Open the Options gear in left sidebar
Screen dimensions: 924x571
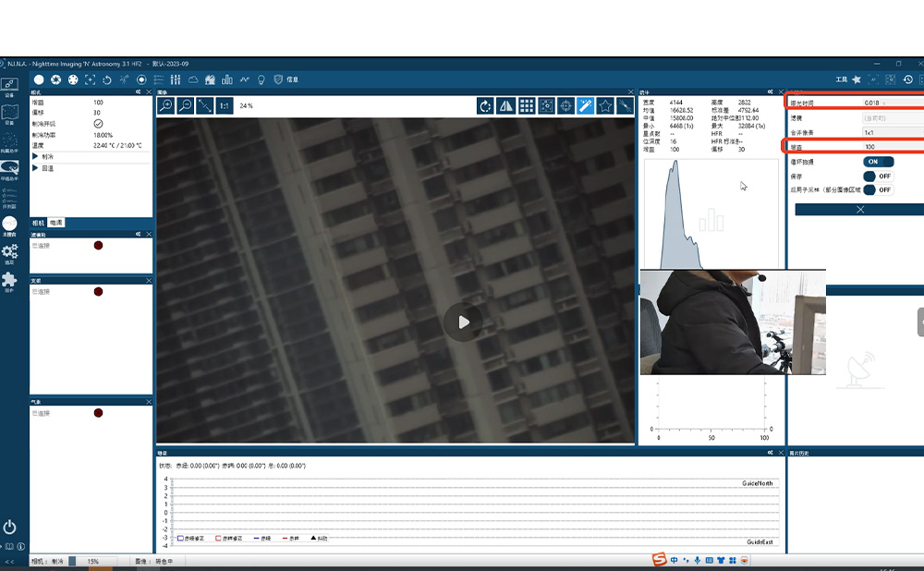click(9, 252)
